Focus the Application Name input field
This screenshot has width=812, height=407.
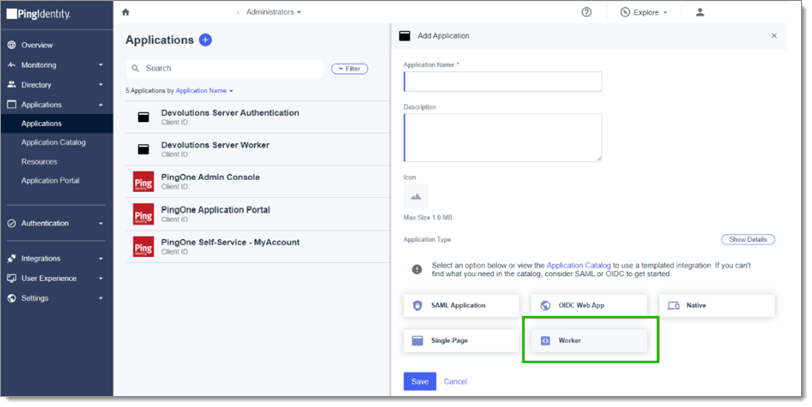click(x=503, y=82)
